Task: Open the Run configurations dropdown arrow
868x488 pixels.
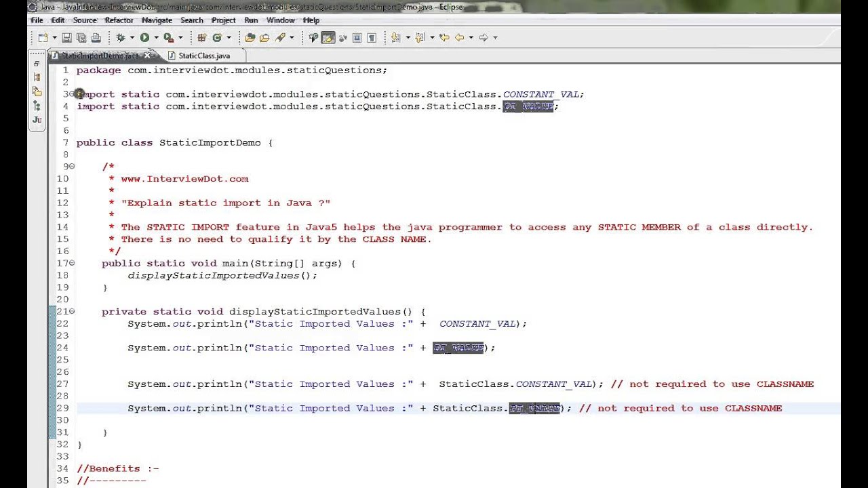Action: [x=156, y=37]
